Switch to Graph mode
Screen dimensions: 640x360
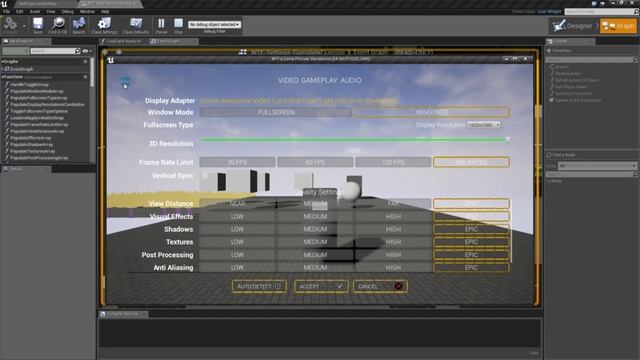point(618,26)
